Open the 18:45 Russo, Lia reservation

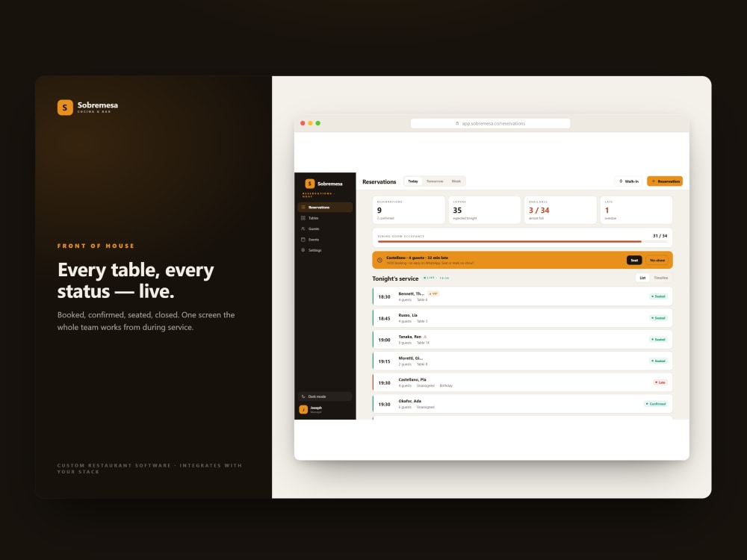click(522, 317)
